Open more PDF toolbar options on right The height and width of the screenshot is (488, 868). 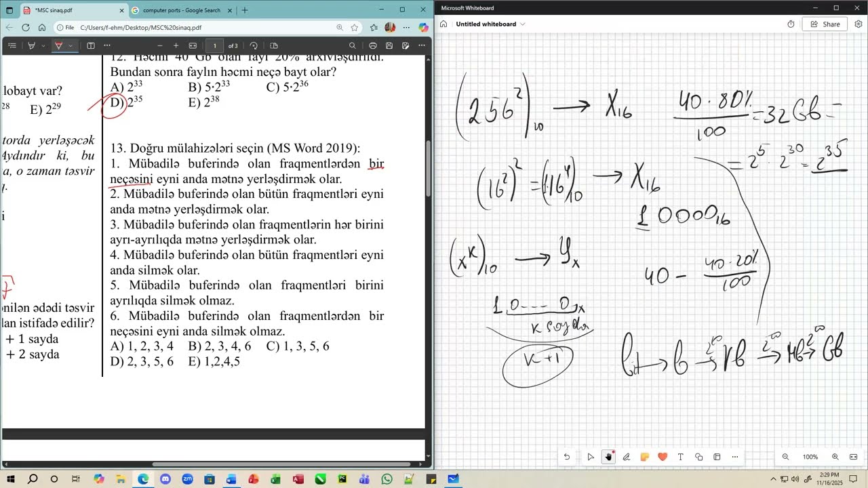422,45
